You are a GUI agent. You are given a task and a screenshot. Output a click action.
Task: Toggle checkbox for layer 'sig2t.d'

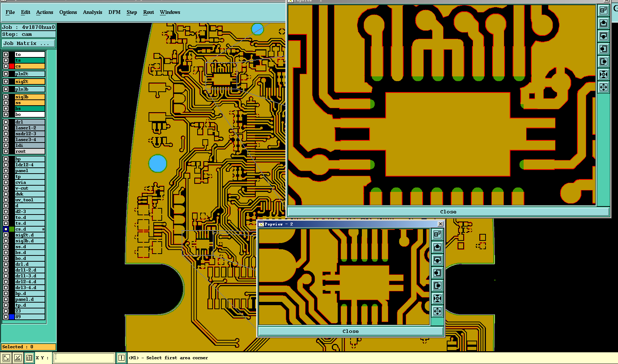[6, 235]
